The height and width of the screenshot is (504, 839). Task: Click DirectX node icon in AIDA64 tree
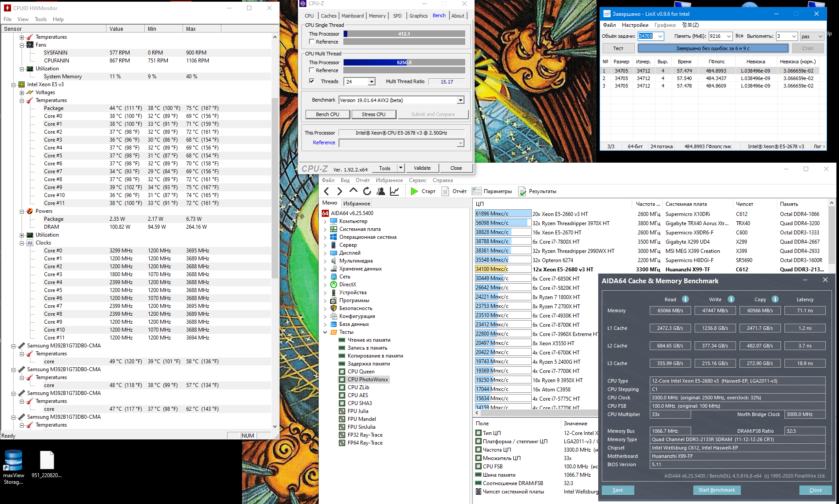334,285
